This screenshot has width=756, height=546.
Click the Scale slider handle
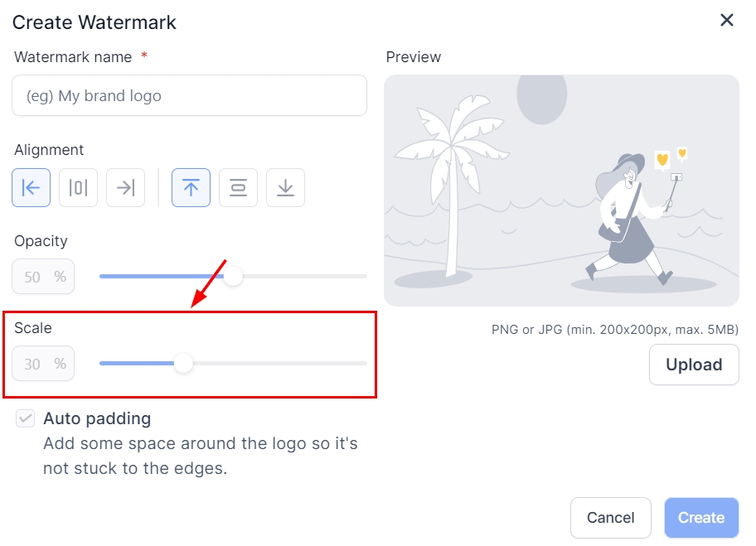click(x=183, y=363)
